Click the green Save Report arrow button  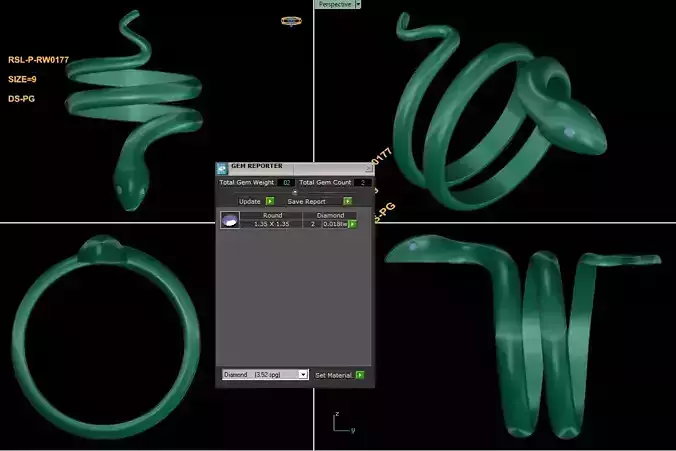pos(347,201)
